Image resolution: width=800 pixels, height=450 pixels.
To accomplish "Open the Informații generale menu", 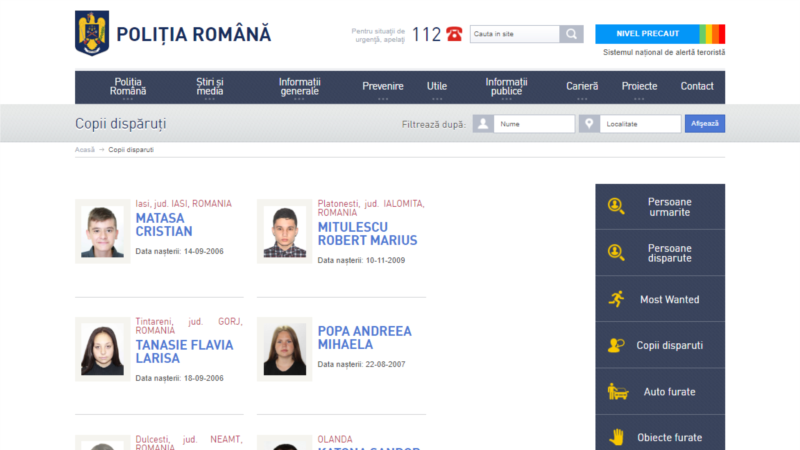I will 299,87.
